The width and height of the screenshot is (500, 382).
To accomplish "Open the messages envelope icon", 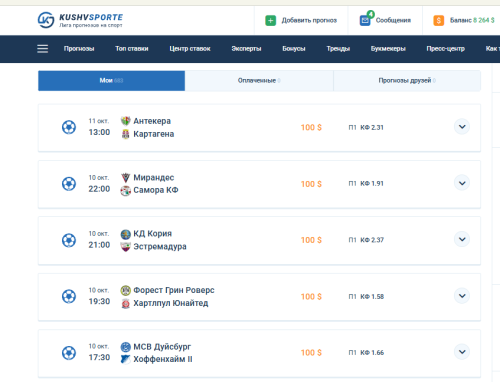I will coord(365,20).
